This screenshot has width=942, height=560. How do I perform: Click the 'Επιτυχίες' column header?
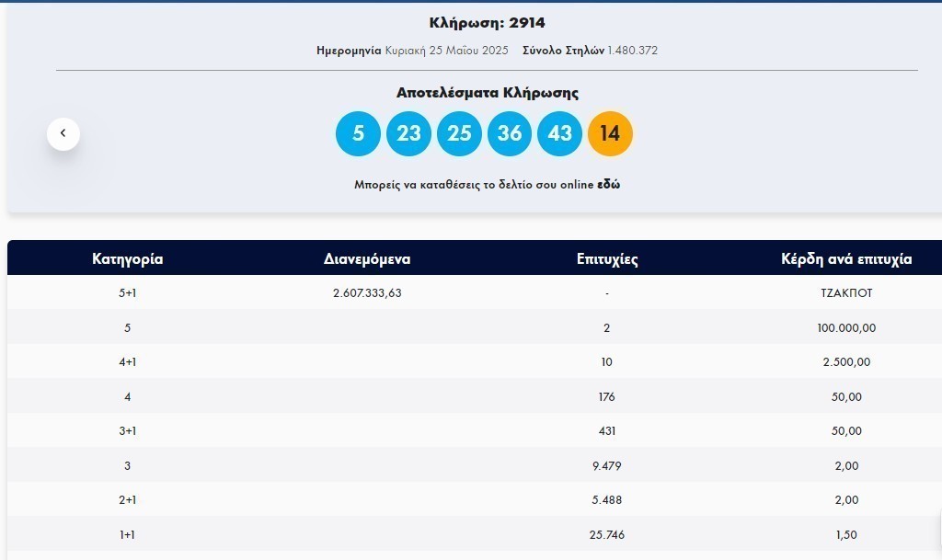pyautogui.click(x=607, y=258)
